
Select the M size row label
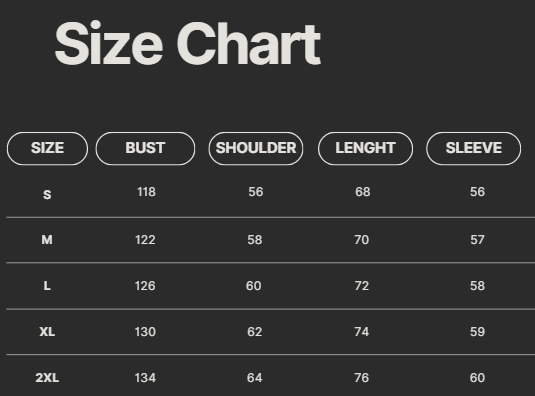pyautogui.click(x=47, y=240)
